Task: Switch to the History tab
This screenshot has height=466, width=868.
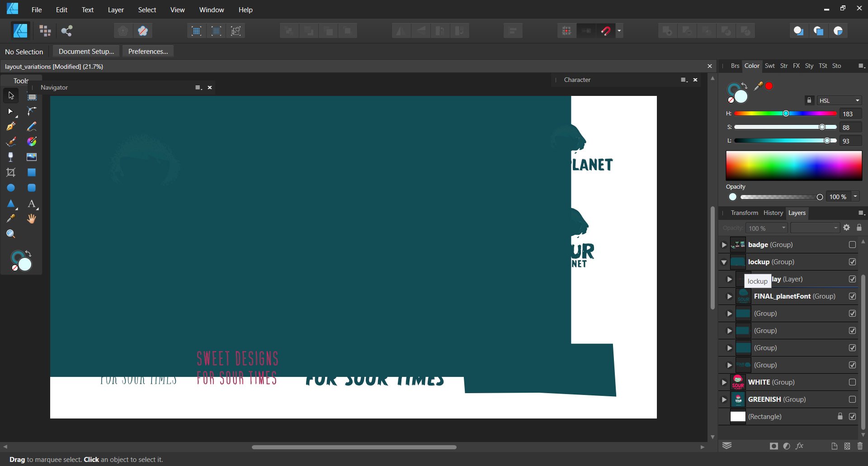Action: point(773,213)
